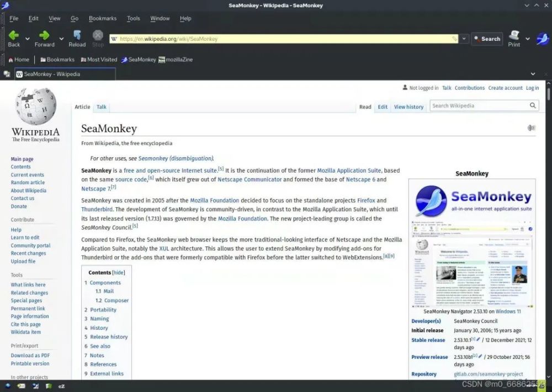Click the Log in link
This screenshot has height=392, width=552.
click(532, 88)
